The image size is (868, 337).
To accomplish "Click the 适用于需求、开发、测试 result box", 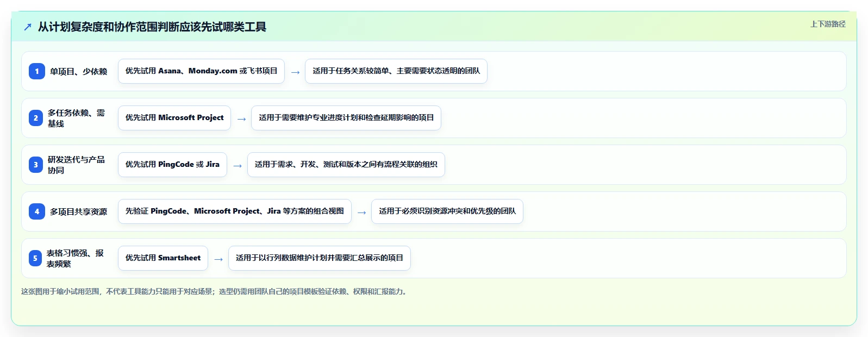I will coord(346,165).
